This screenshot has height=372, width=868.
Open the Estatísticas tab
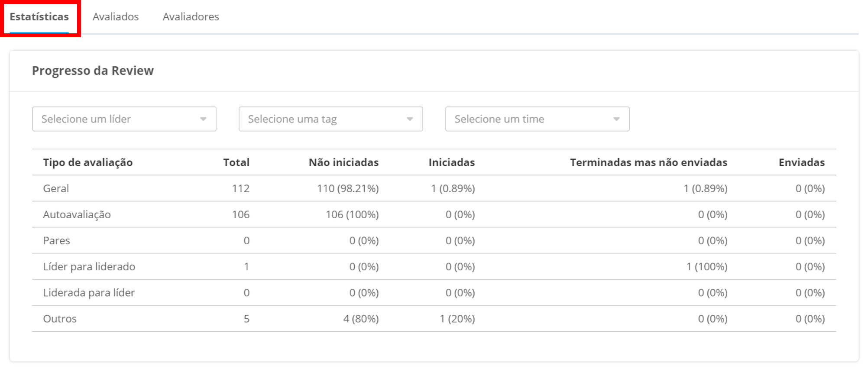39,17
